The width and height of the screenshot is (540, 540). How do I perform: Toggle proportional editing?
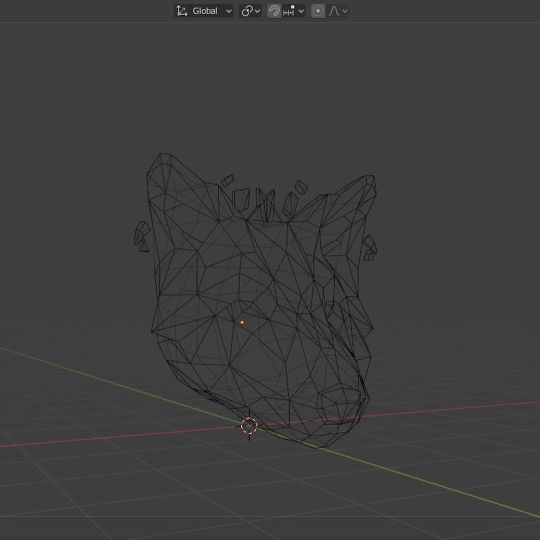[x=318, y=11]
